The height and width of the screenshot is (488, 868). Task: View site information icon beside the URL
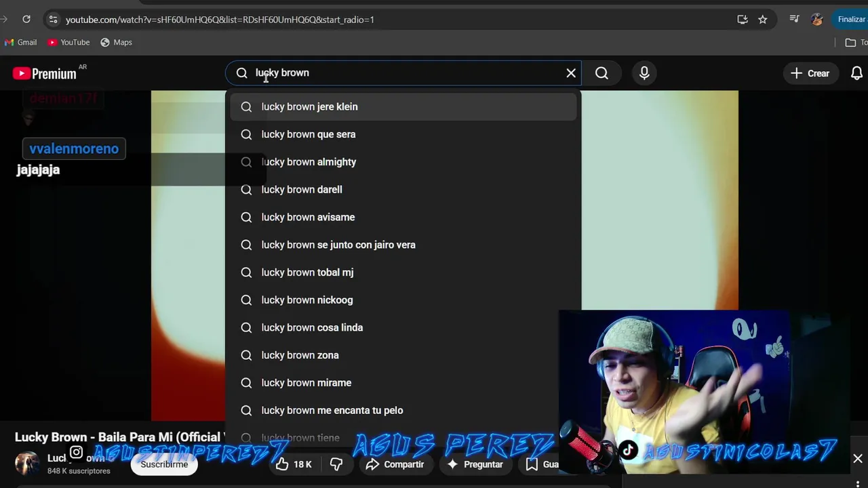(54, 20)
